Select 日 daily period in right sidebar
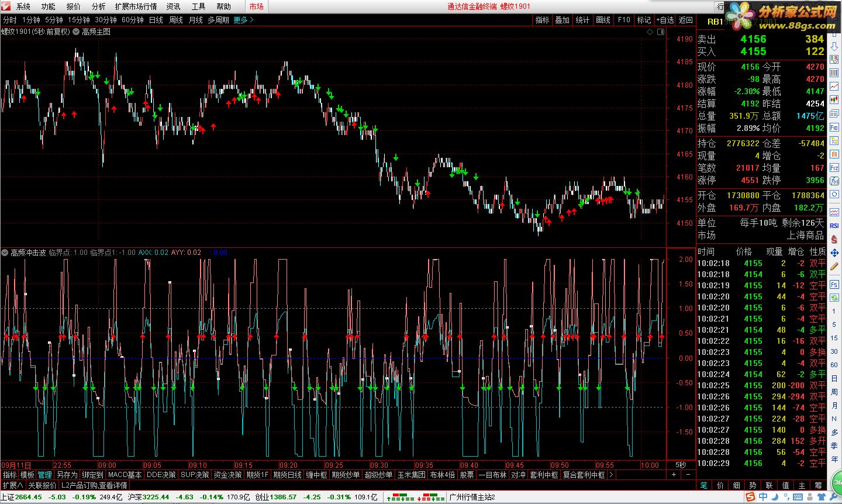 click(834, 378)
